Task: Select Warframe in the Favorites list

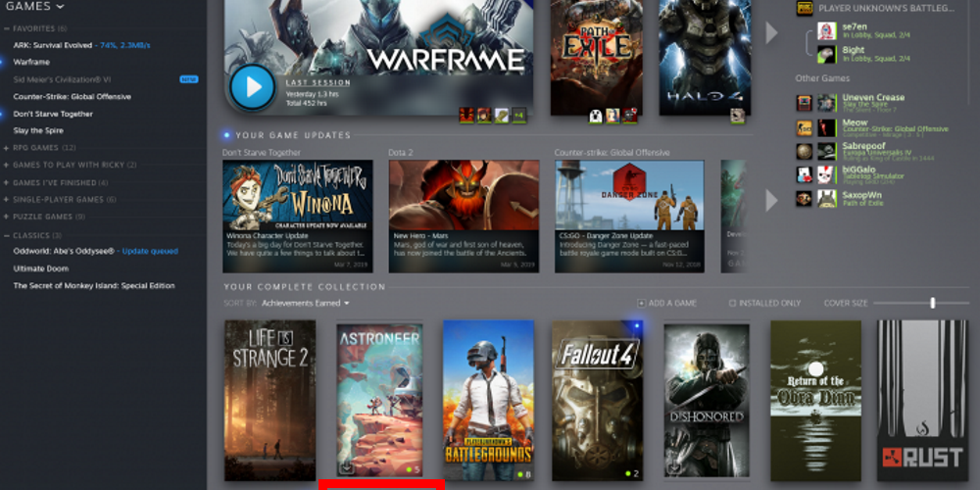Action: tap(31, 62)
